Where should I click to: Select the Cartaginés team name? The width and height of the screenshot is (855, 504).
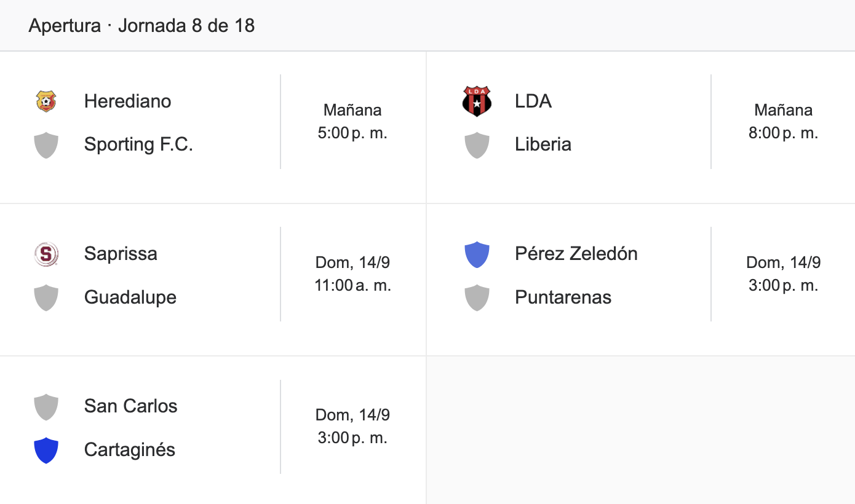click(x=130, y=449)
